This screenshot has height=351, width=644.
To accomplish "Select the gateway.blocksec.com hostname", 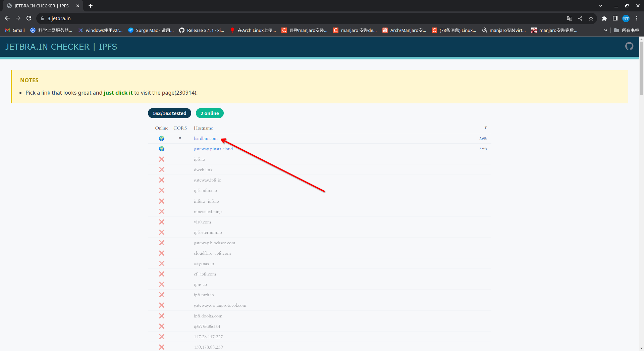I will (x=214, y=243).
